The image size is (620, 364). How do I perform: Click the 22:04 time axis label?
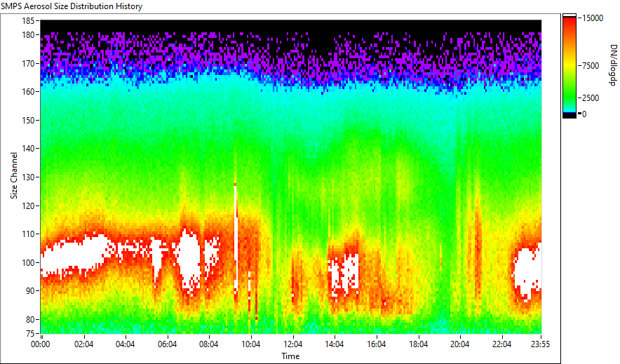[x=501, y=344]
